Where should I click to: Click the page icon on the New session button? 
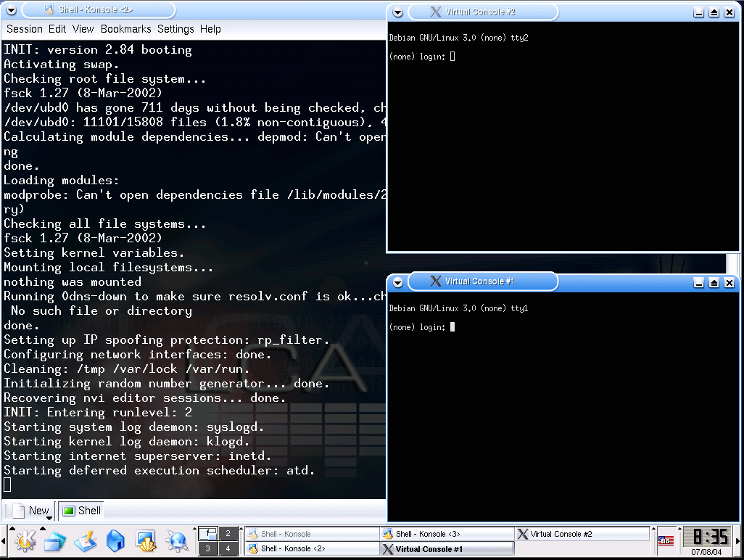[19, 511]
